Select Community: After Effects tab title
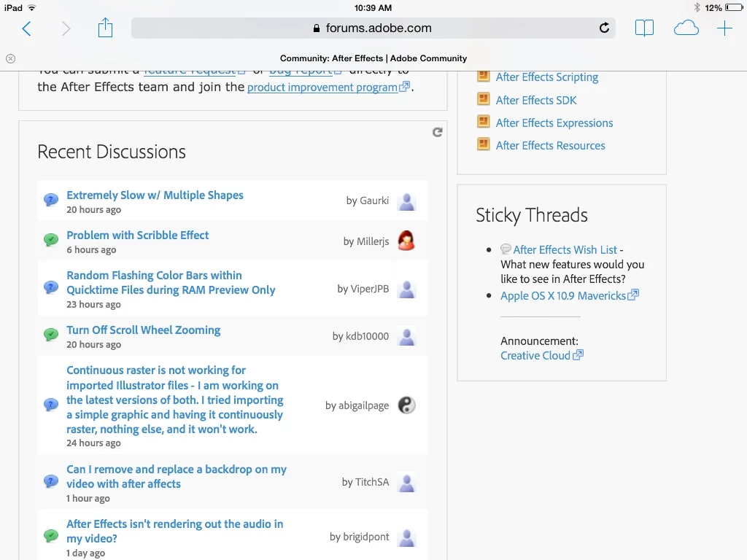747x560 pixels. (373, 58)
